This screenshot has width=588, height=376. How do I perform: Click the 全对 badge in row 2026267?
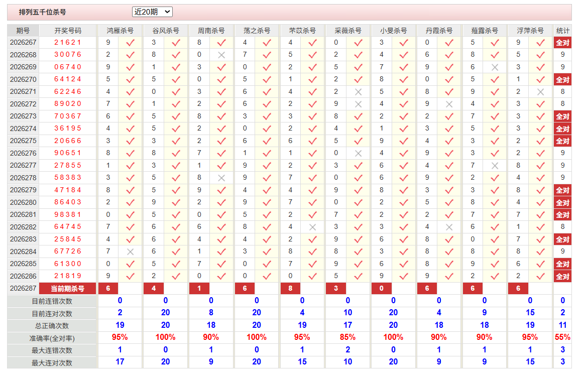[562, 43]
